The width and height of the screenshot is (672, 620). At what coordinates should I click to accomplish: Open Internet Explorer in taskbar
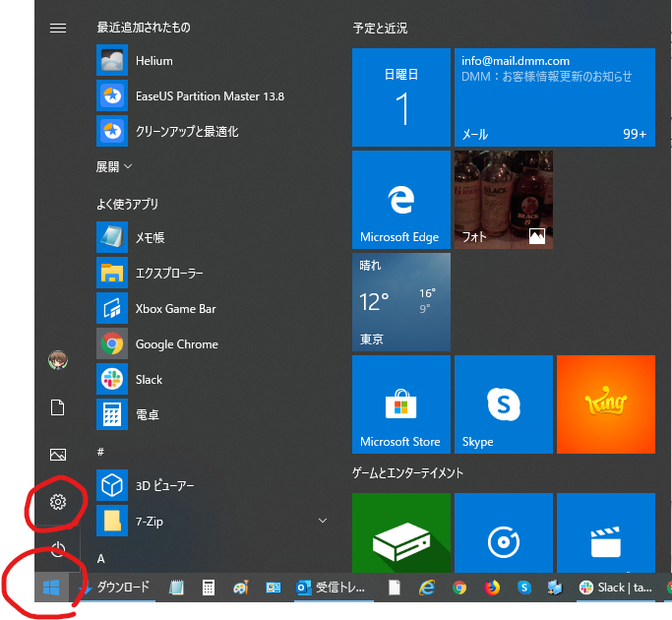coord(427,587)
